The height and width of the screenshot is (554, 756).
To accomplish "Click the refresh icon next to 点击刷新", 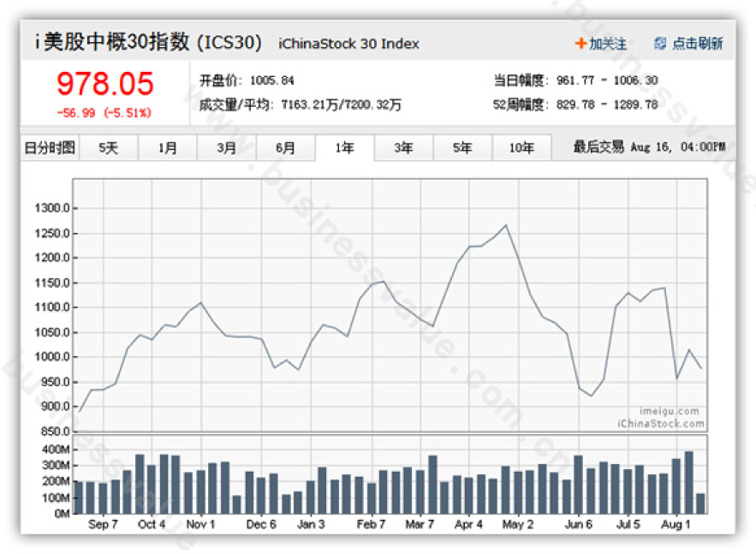I will pos(660,44).
